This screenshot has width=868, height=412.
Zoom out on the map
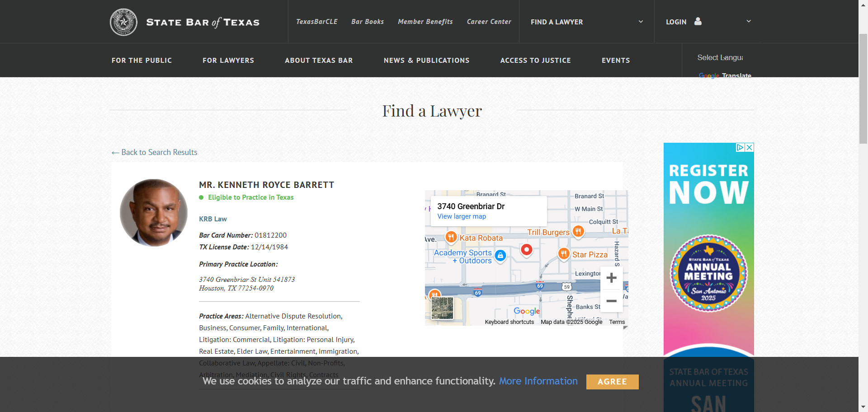[612, 301]
